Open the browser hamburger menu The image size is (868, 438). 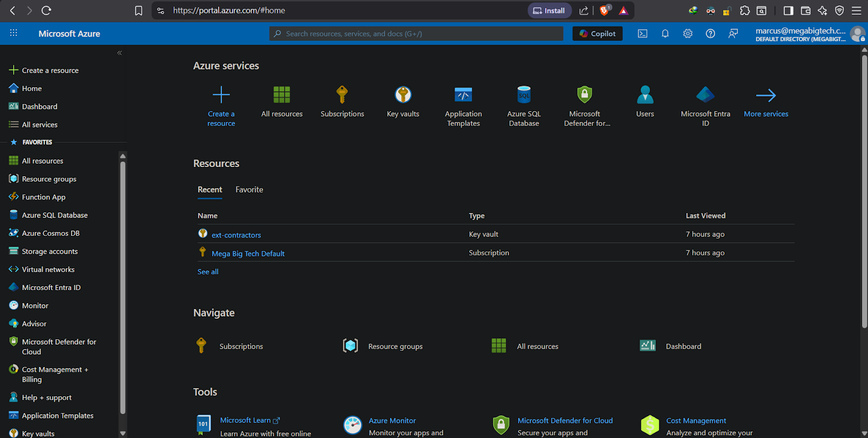point(857,10)
